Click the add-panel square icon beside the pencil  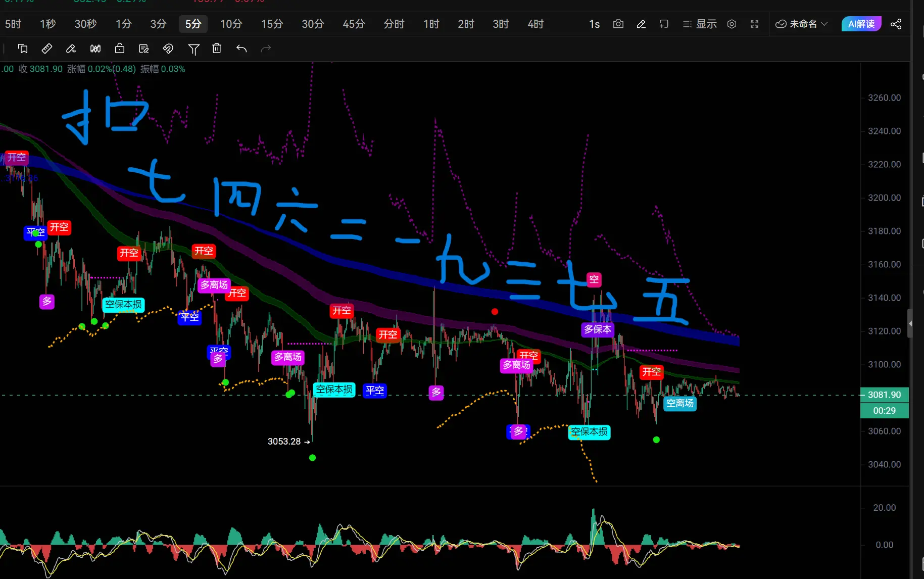click(x=664, y=24)
